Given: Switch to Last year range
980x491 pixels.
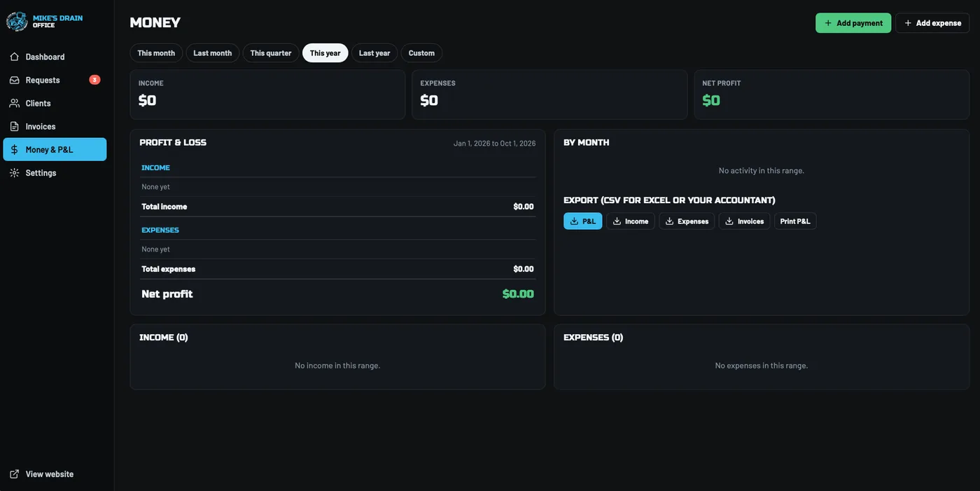Looking at the screenshot, I should (374, 53).
